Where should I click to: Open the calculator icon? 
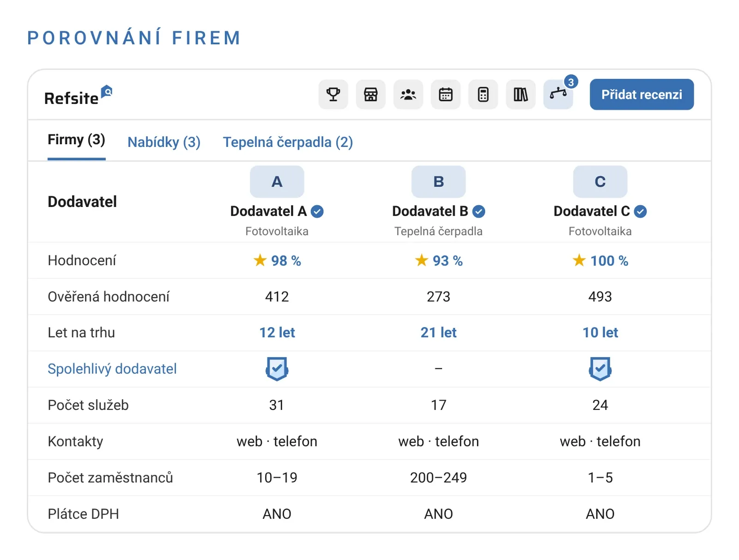click(483, 94)
